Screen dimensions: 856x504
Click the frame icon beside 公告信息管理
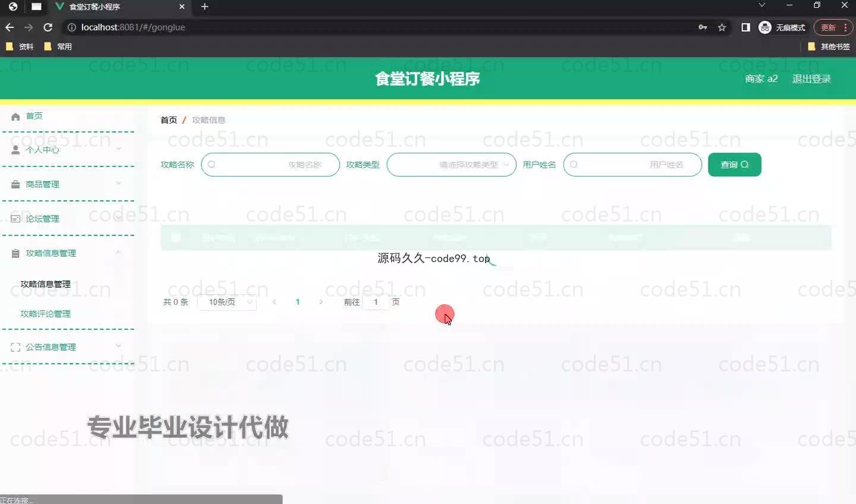15,347
